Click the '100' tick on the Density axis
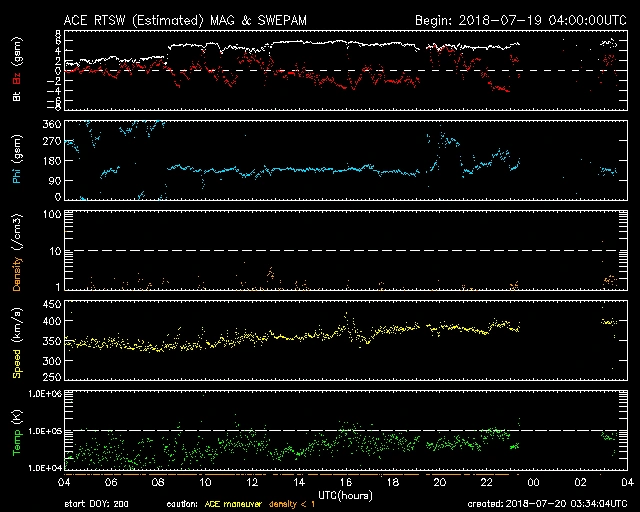Screen dimensions: 640x512 52,215
